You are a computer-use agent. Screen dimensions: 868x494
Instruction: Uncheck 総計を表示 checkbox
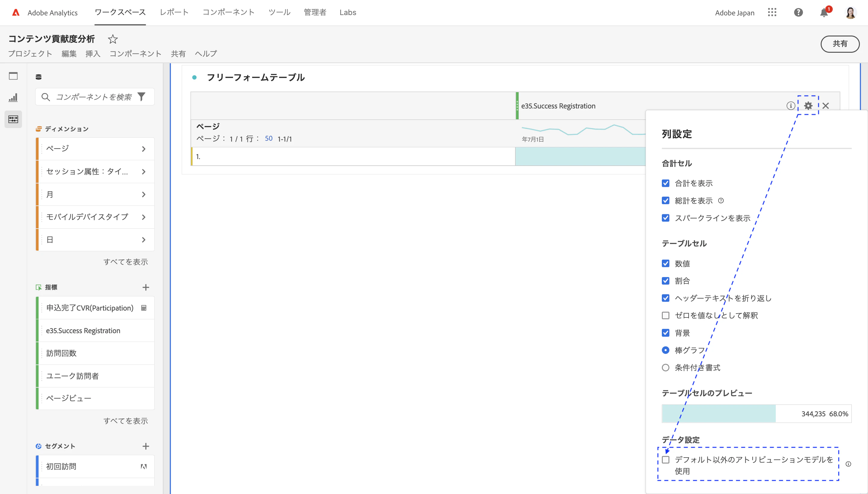point(666,201)
